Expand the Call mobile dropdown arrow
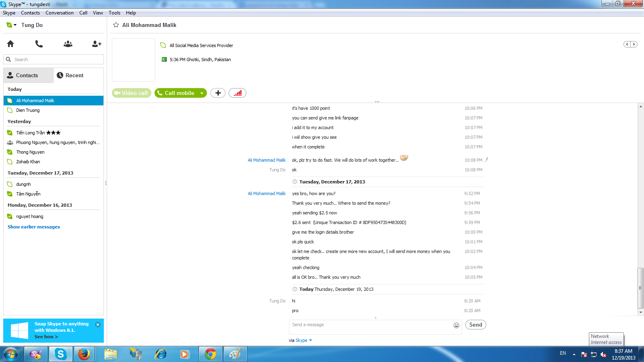The image size is (644, 362). (202, 93)
